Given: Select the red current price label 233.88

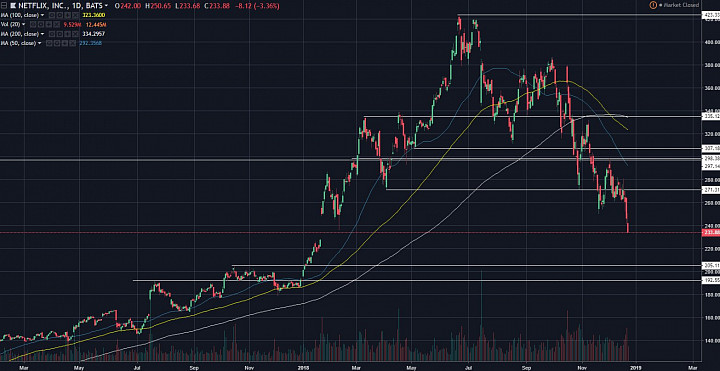Looking at the screenshot, I should point(711,232).
